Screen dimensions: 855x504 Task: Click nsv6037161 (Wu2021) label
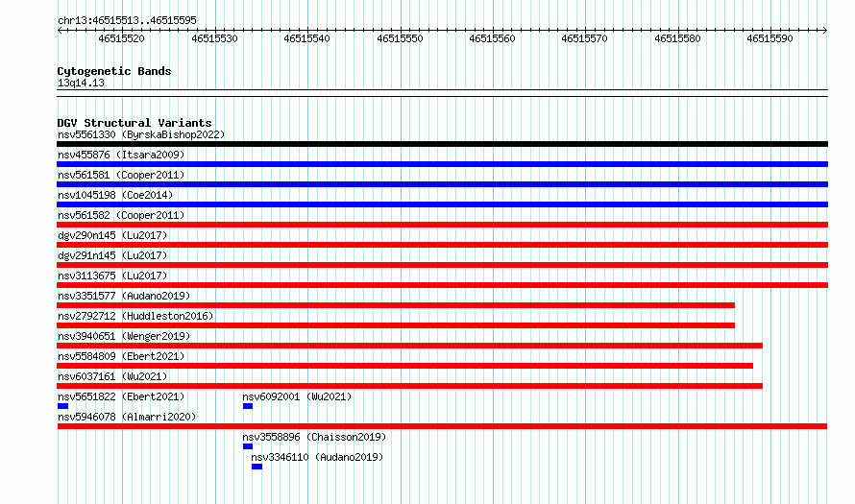pyautogui.click(x=112, y=376)
